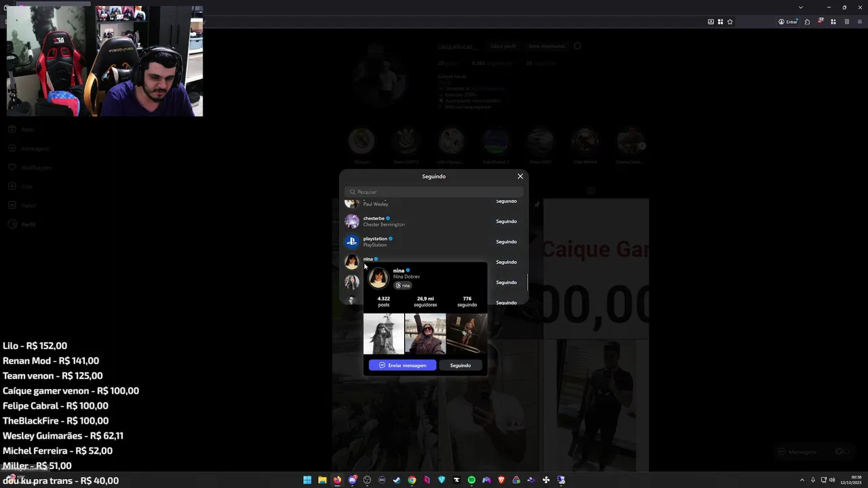This screenshot has width=868, height=488.
Task: Expand the list-all-tabs chevron in the title bar
Action: click(x=800, y=7)
